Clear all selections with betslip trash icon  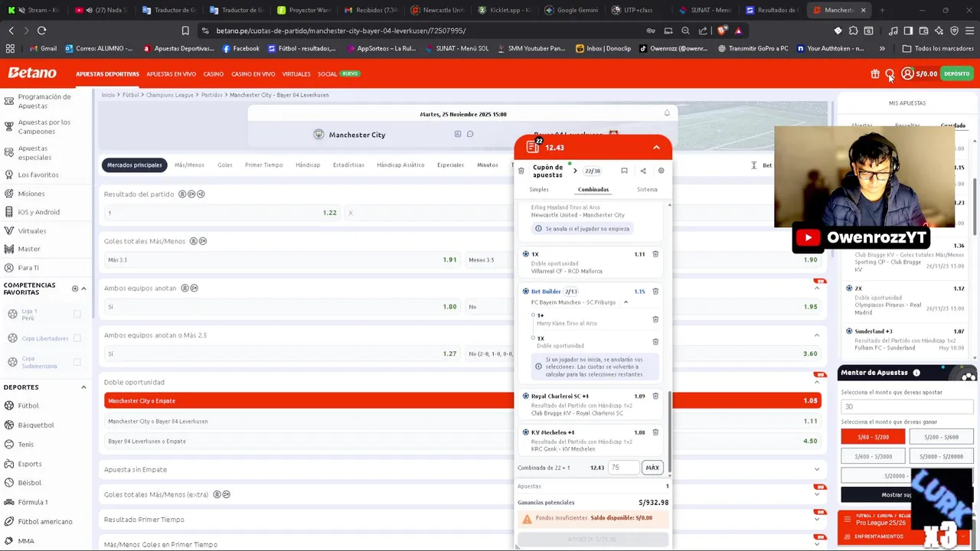pyautogui.click(x=521, y=171)
